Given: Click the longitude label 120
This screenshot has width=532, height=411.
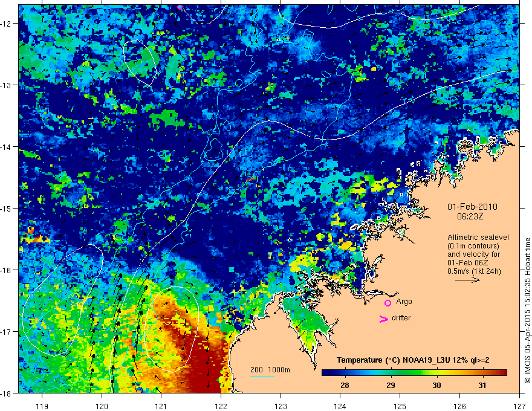Looking at the screenshot, I should [102, 406].
